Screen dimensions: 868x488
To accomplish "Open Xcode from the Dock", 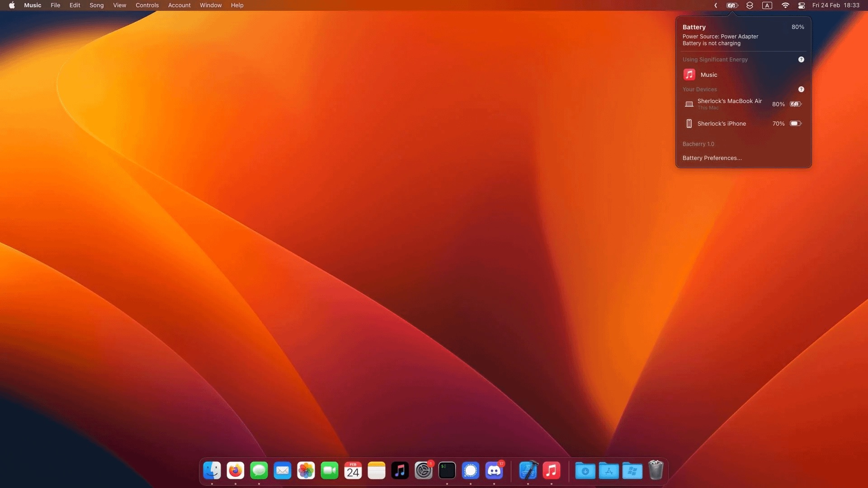I will point(528,471).
